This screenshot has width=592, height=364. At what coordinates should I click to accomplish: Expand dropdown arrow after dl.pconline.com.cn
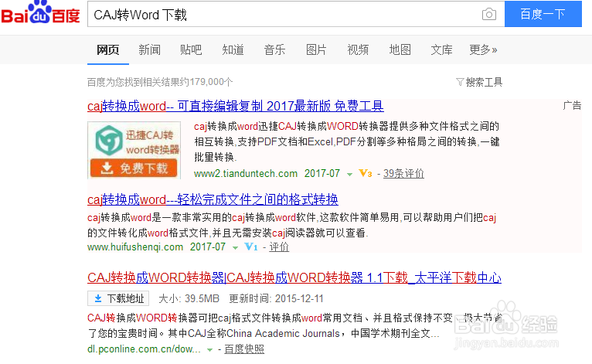209,350
